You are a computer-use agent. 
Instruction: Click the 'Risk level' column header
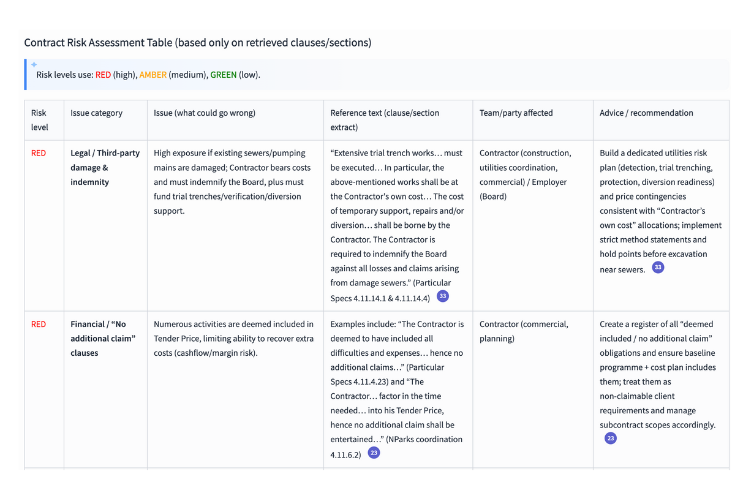pyautogui.click(x=39, y=119)
